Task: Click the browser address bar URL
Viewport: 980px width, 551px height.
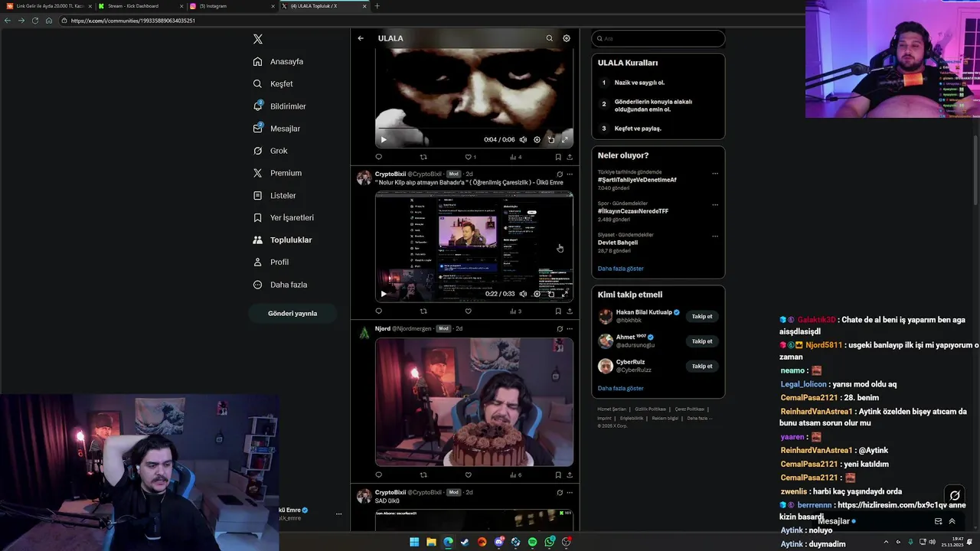Action: pyautogui.click(x=132, y=21)
